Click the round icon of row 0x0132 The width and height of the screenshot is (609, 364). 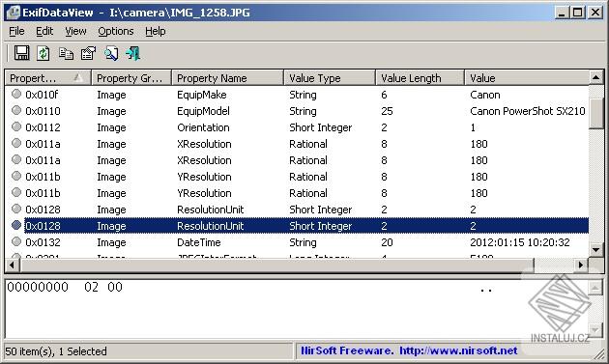15,241
